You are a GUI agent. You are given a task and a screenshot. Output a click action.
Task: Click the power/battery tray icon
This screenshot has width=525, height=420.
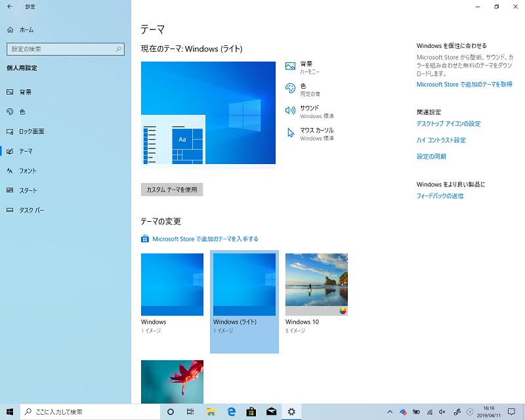pos(416,411)
